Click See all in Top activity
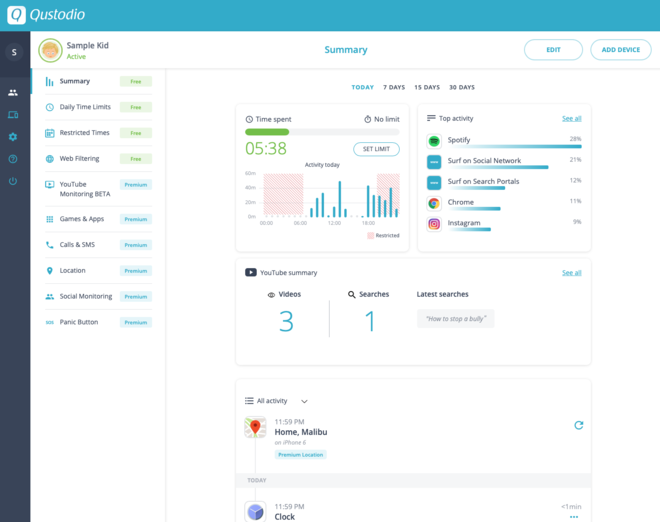Screen dimensions: 660x522 coord(571,118)
